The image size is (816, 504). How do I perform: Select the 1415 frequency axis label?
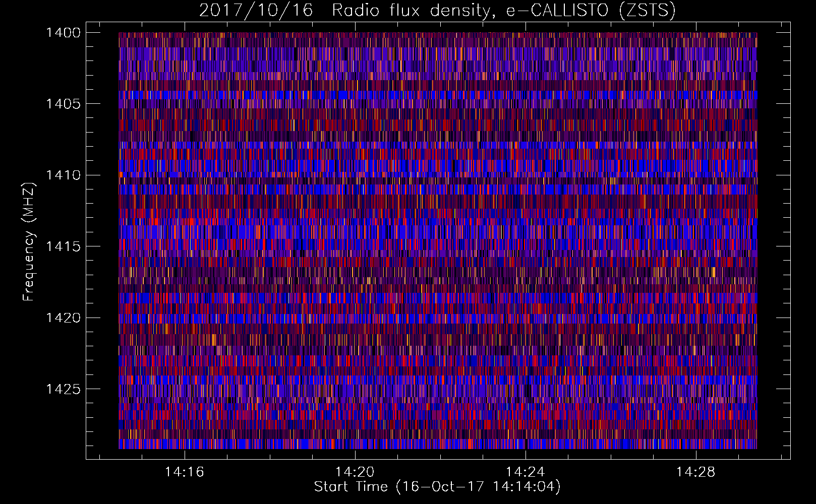(63, 246)
